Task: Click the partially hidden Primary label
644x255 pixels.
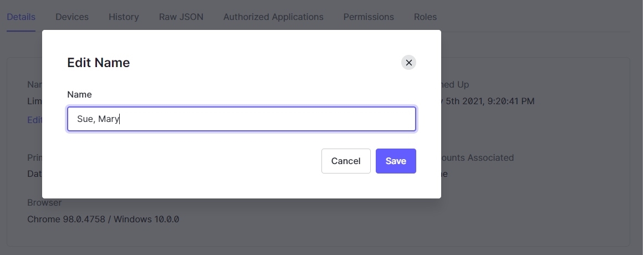Action: (x=34, y=157)
